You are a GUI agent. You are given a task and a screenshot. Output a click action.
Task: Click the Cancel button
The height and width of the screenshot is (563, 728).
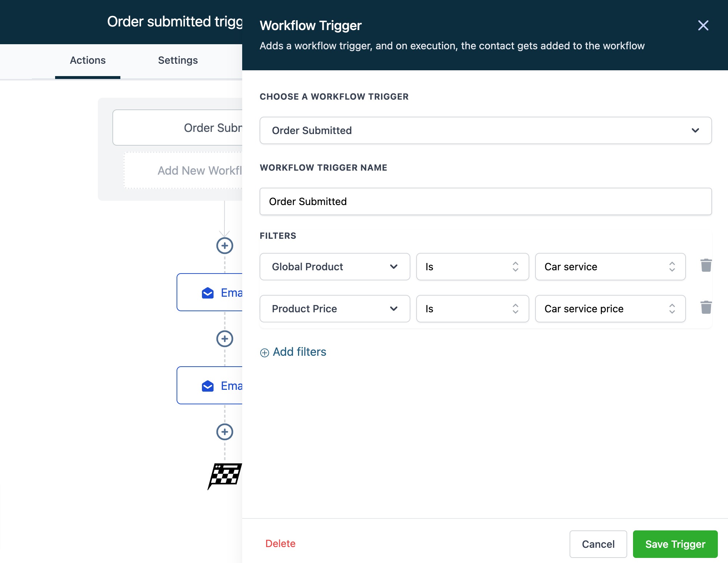[x=598, y=544]
